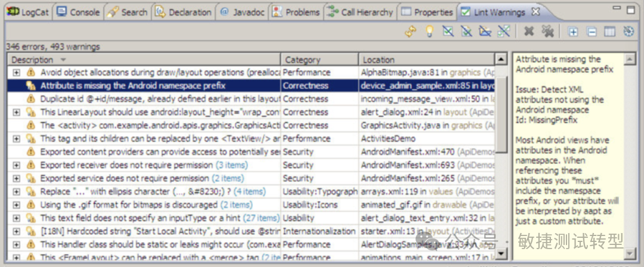Image resolution: width=644 pixels, height=267 pixels.
Task: Expand the This Handler class should be static row
Action: [x=17, y=244]
